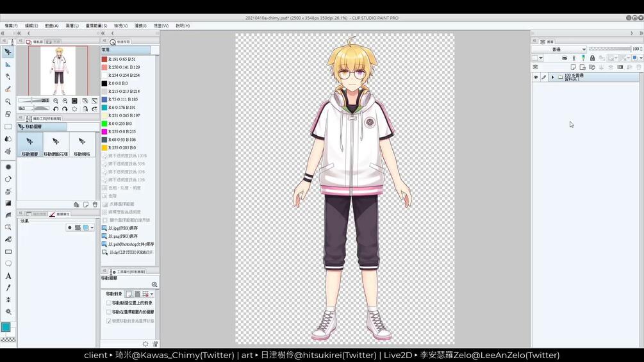Screen dimensions: 644x362
Task: Toggle the third checked checkbox in Tool Property
Action: 108,321
